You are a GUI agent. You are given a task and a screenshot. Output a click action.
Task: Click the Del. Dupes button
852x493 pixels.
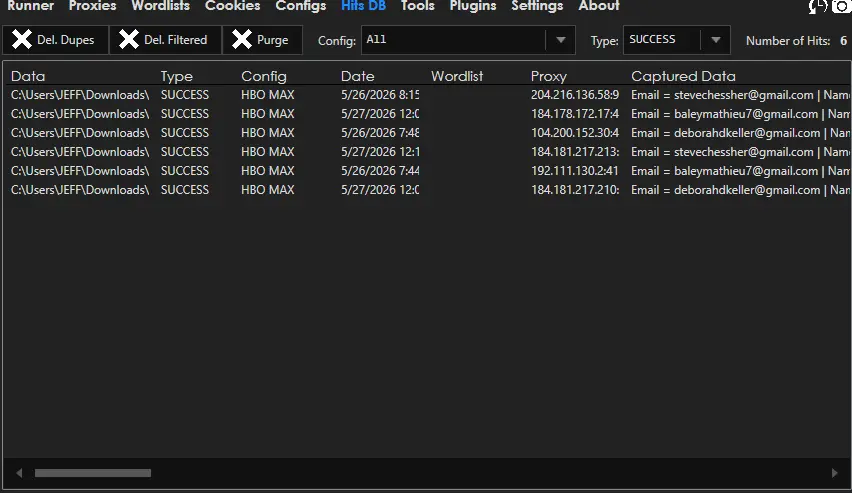(55, 40)
